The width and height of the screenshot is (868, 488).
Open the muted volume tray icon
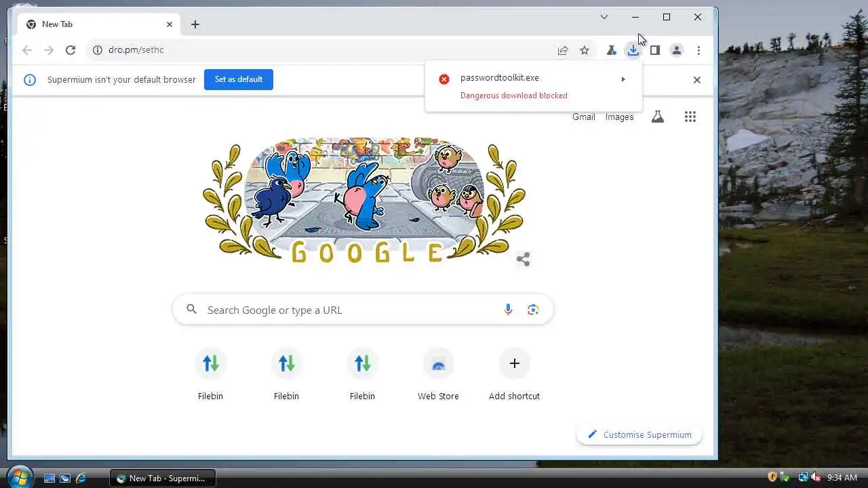tap(816, 478)
